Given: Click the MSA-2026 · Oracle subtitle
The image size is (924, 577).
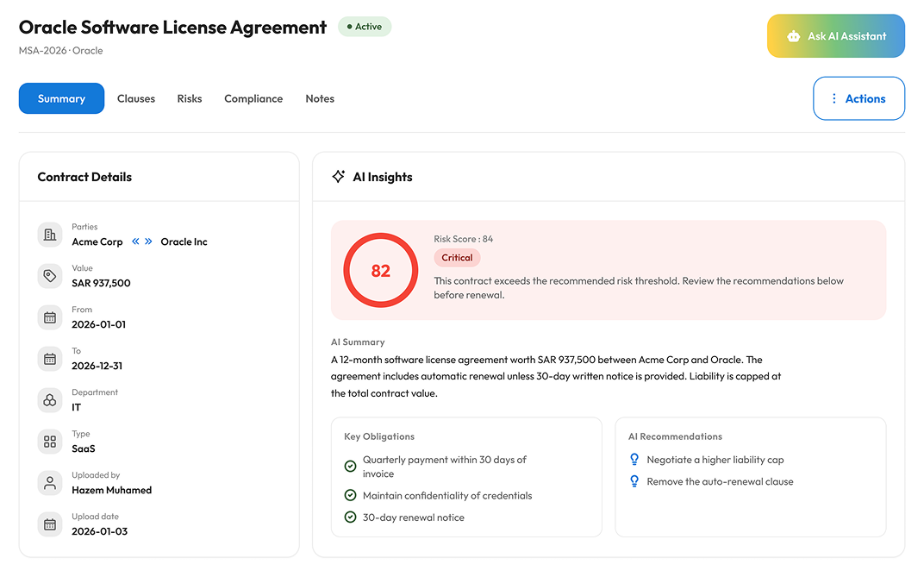Looking at the screenshot, I should point(60,51).
